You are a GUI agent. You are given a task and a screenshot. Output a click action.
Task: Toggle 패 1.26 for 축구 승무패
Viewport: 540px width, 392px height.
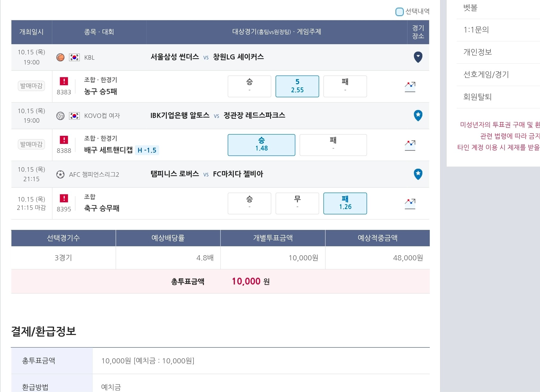pyautogui.click(x=345, y=203)
